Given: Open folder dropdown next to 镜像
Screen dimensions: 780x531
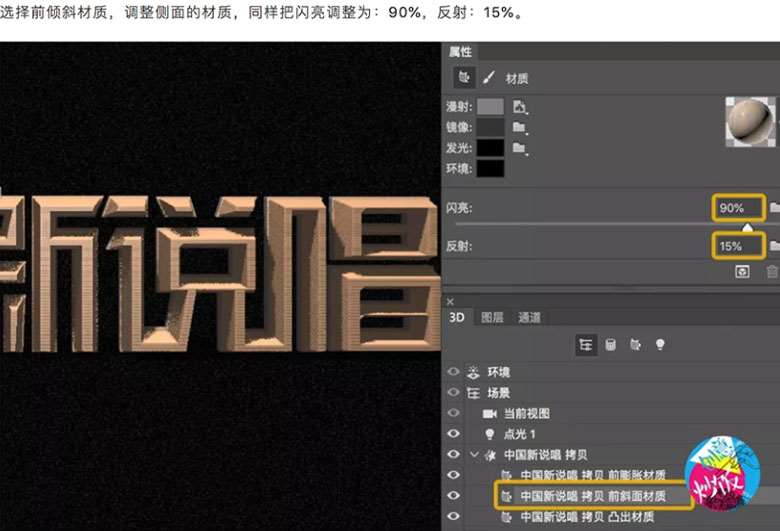Looking at the screenshot, I should tap(518, 127).
